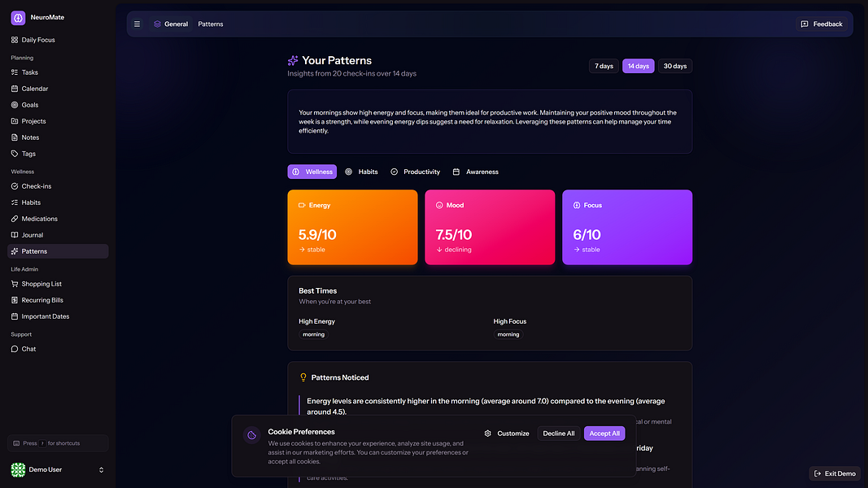
Task: Toggle sidebar with hamburger menu icon
Action: pyautogui.click(x=137, y=24)
